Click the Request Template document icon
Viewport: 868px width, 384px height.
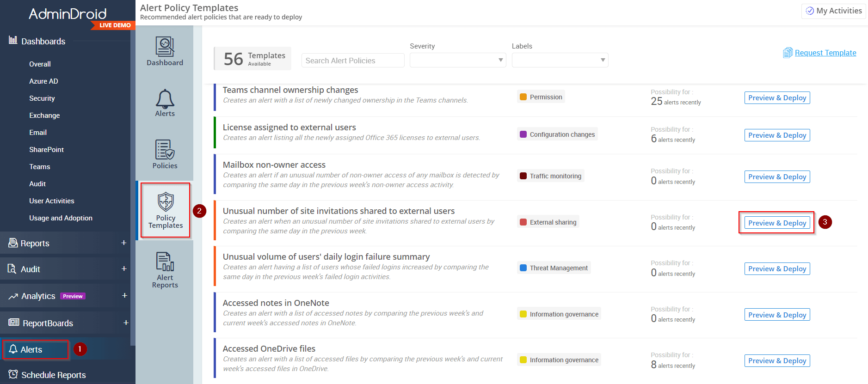(787, 53)
